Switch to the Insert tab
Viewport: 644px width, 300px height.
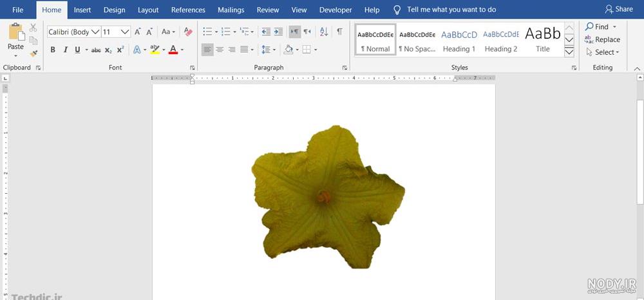pyautogui.click(x=82, y=10)
